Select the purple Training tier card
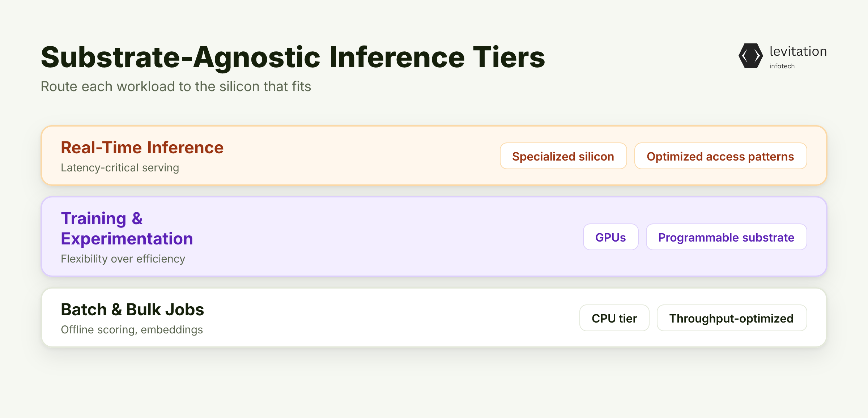Screen dimensions: 868x418 [x=434, y=236]
